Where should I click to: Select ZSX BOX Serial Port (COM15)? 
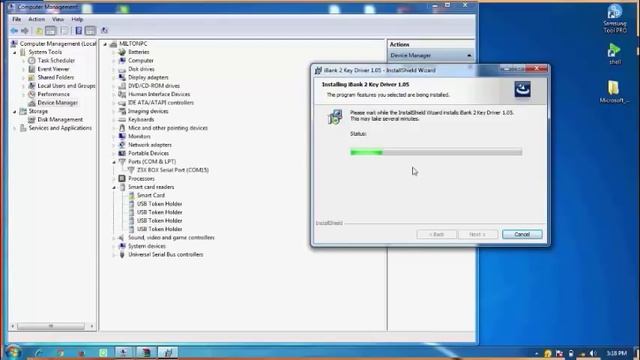tap(173, 170)
